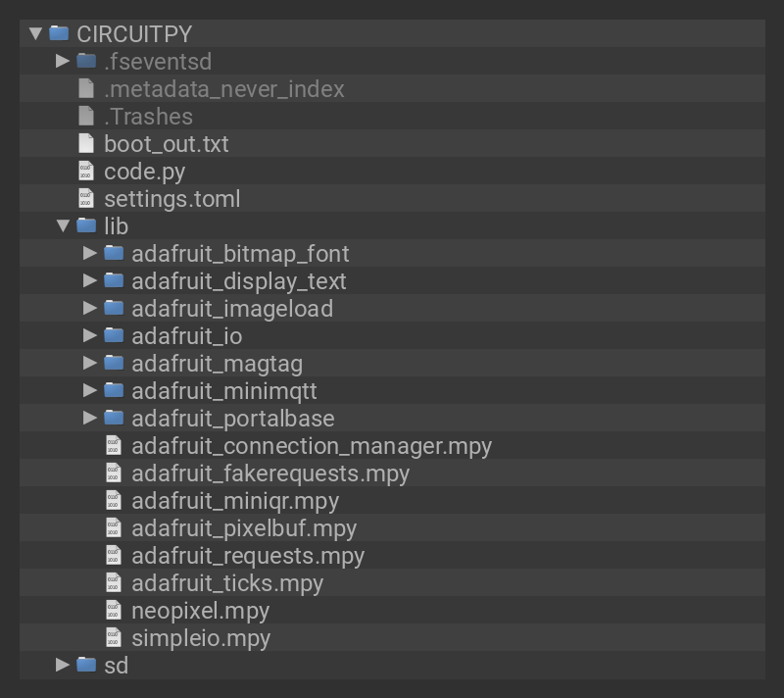Image resolution: width=784 pixels, height=698 pixels.
Task: Select adafruit_ticks.mpy file name
Action: click(226, 583)
